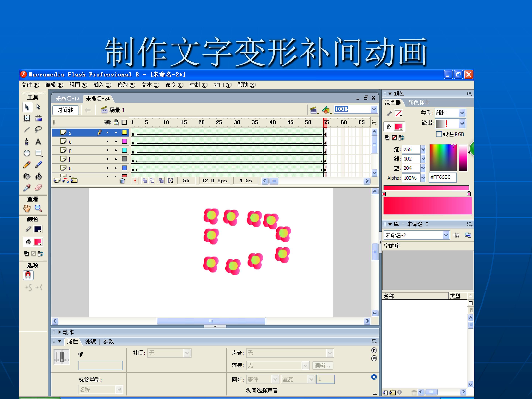Image resolution: width=532 pixels, height=399 pixels.
Task: Select the Line tool
Action: (x=27, y=130)
